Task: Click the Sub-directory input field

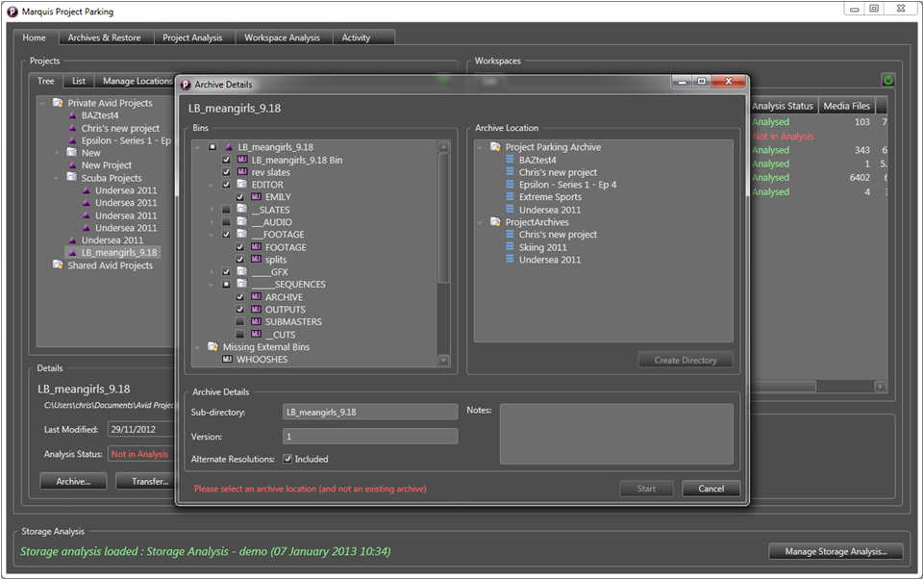Action: pos(370,412)
